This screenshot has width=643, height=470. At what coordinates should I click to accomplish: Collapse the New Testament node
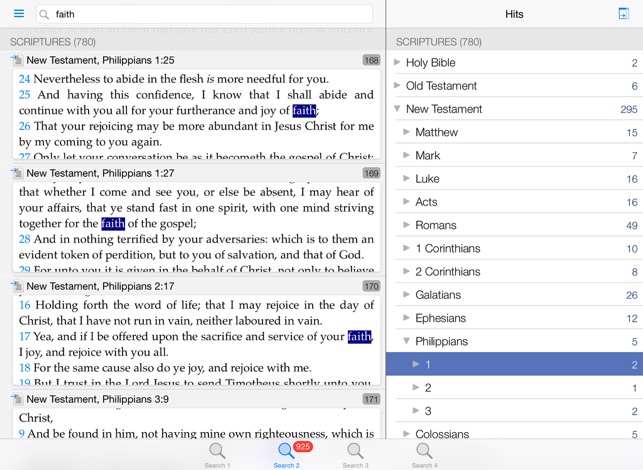pyautogui.click(x=397, y=109)
